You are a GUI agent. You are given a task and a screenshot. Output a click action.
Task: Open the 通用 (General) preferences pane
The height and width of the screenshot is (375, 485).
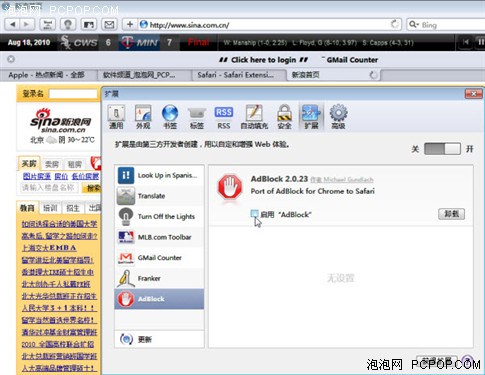click(116, 117)
